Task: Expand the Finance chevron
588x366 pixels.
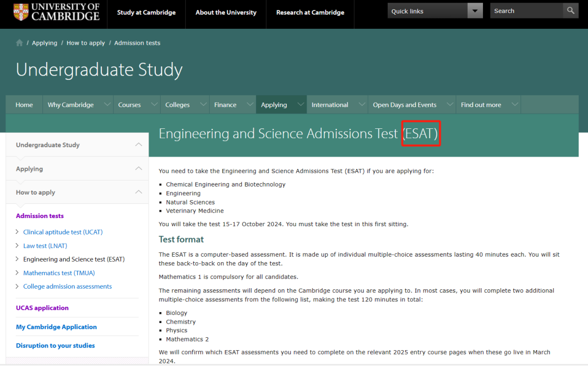Action: (x=250, y=104)
